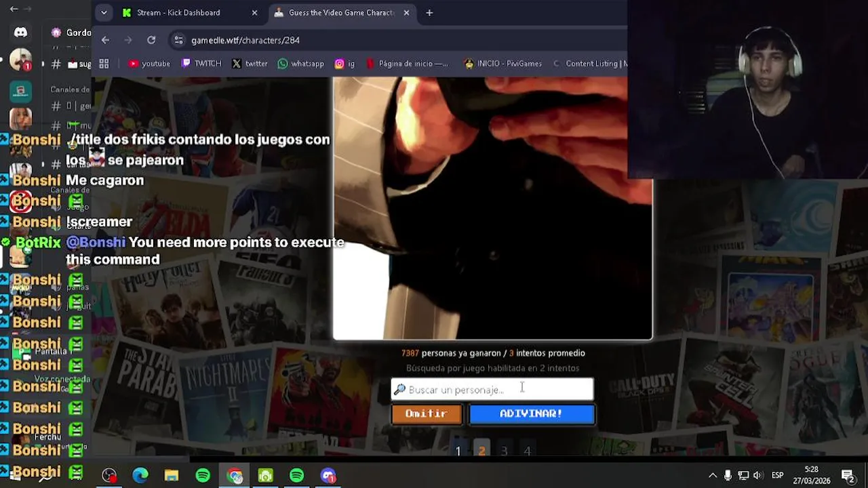868x488 pixels.
Task: Select attempt number 1 below the buttons
Action: pyautogui.click(x=458, y=451)
